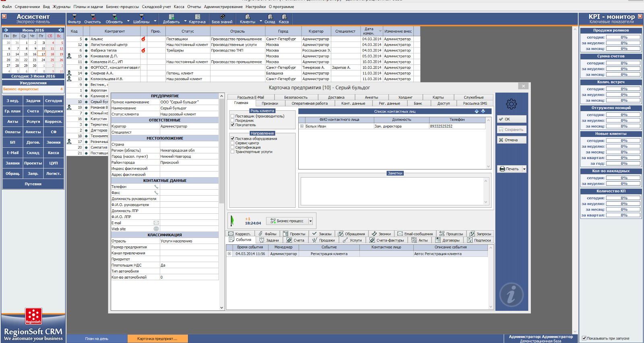Image resolution: width=644 pixels, height=343 pixels.
Task: Check Посредник role checkbox
Action: pyautogui.click(x=233, y=121)
